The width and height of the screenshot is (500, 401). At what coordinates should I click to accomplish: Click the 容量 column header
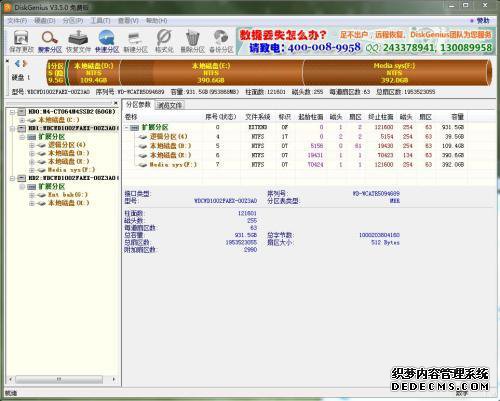457,117
